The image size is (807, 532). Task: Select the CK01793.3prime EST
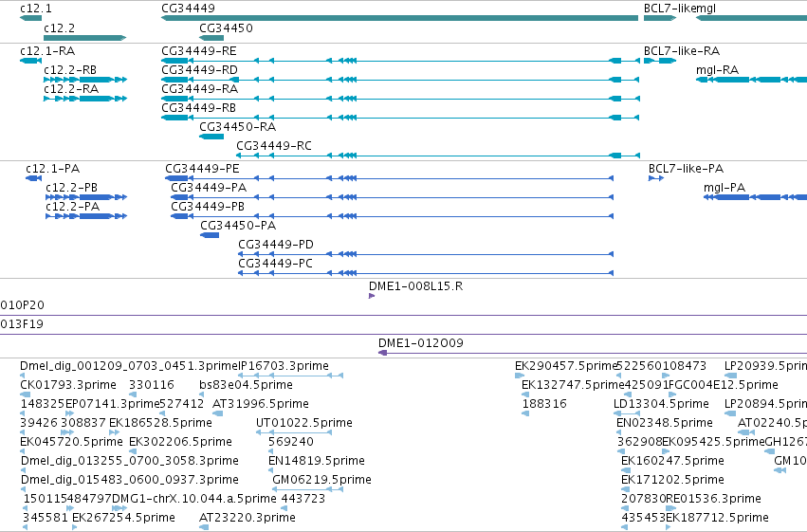pos(26,394)
